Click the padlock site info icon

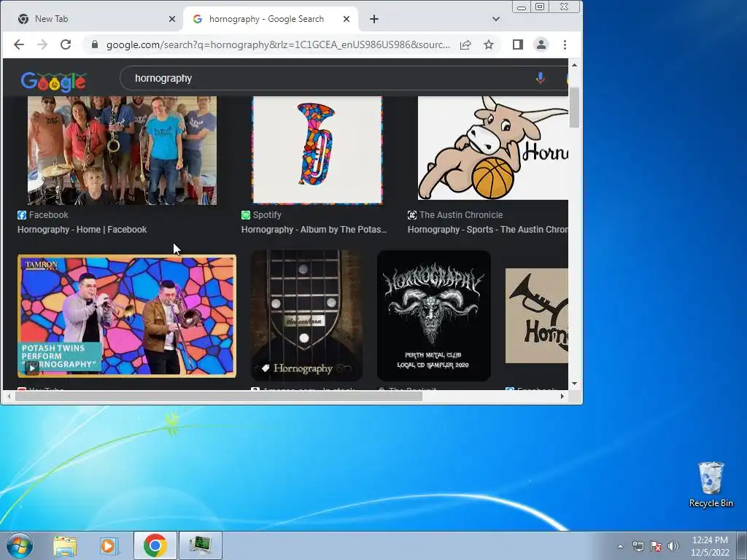95,44
